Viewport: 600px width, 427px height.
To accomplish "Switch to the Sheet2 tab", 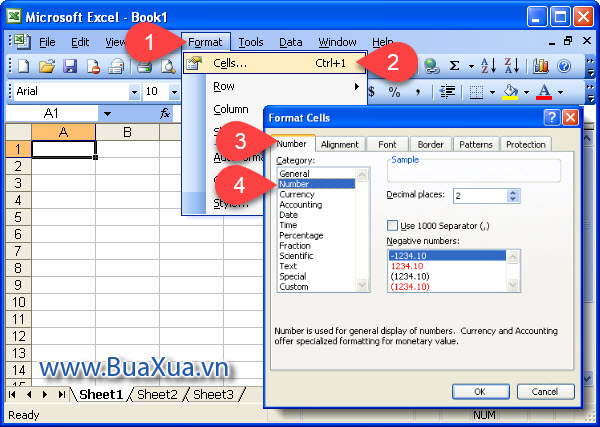I will pos(157,394).
